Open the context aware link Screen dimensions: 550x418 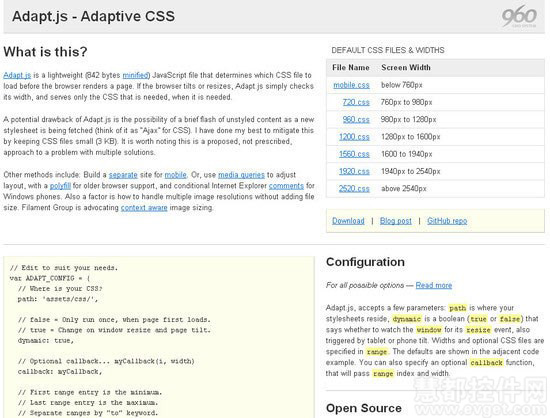click(x=144, y=208)
